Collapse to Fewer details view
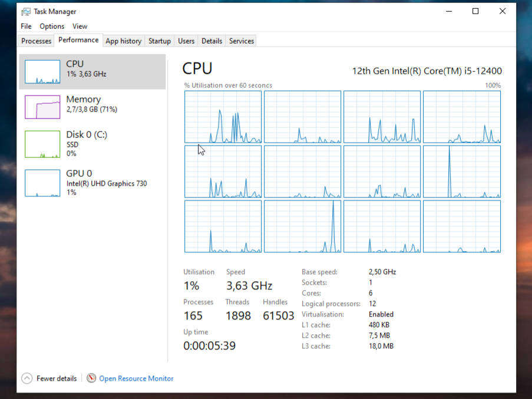Image resolution: width=532 pixels, height=399 pixels. 56,378
